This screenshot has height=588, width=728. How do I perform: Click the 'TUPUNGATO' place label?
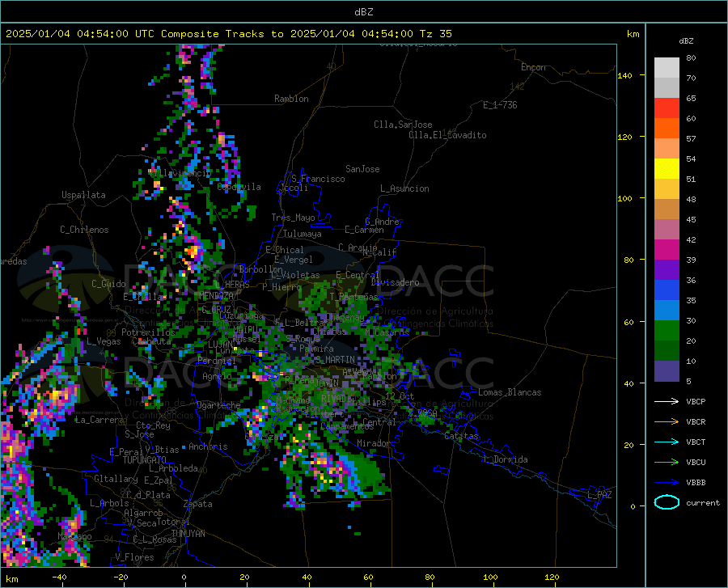tap(145, 460)
